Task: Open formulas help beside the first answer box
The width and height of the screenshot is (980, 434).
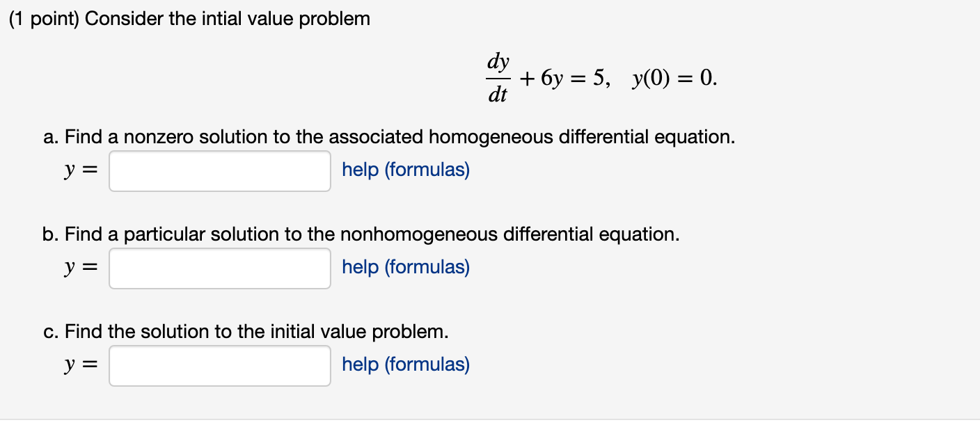Action: (405, 170)
